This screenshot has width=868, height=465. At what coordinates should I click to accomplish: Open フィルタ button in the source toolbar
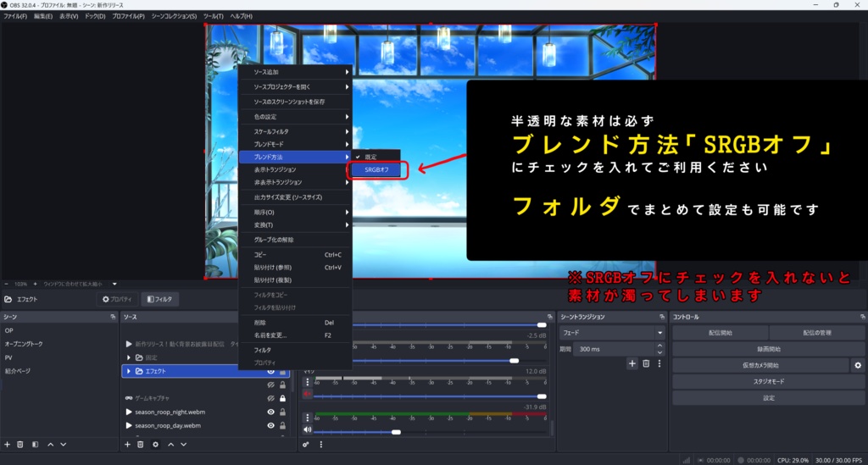click(x=159, y=299)
